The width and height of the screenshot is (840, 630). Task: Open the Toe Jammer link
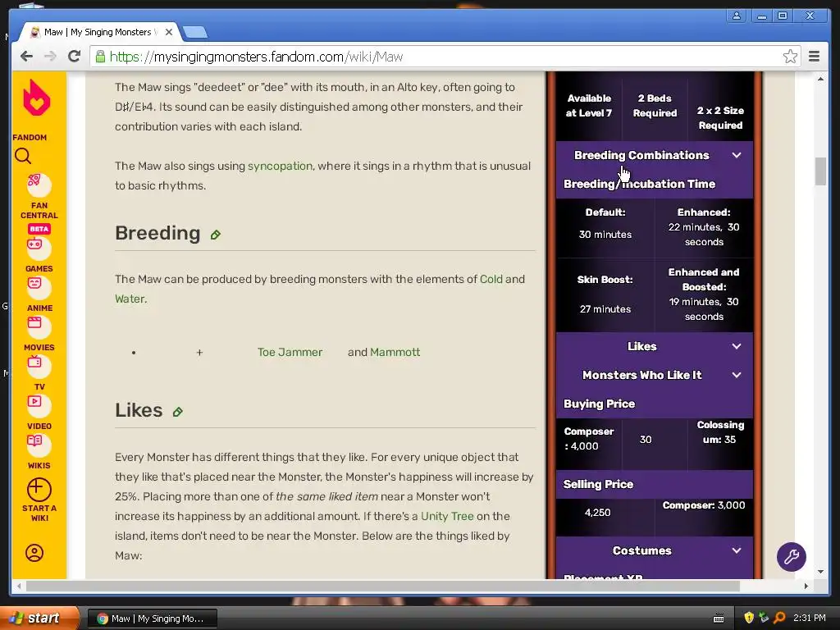click(290, 353)
